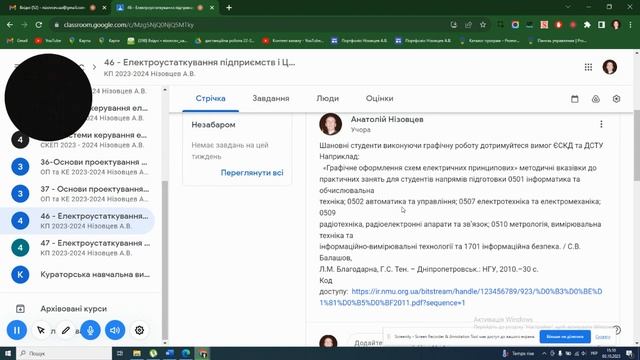Screen dimensions: 640x360
Task: Toggle browser side panel icon
Action: [601, 25]
